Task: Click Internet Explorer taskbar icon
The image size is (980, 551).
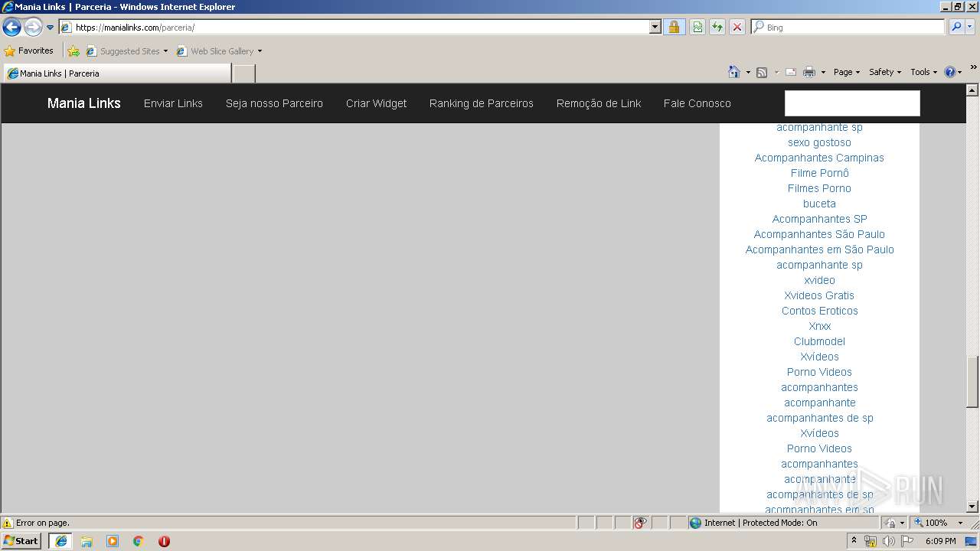Action: point(60,541)
